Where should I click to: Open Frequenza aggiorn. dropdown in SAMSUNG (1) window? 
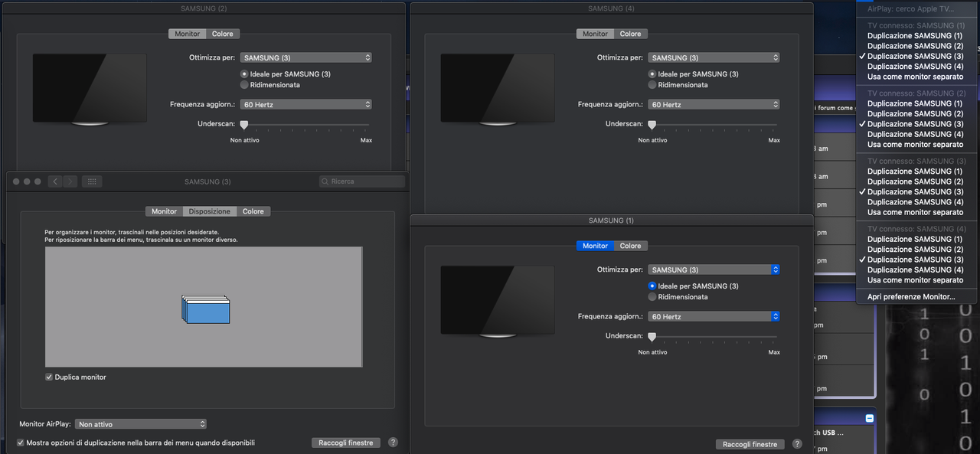714,316
